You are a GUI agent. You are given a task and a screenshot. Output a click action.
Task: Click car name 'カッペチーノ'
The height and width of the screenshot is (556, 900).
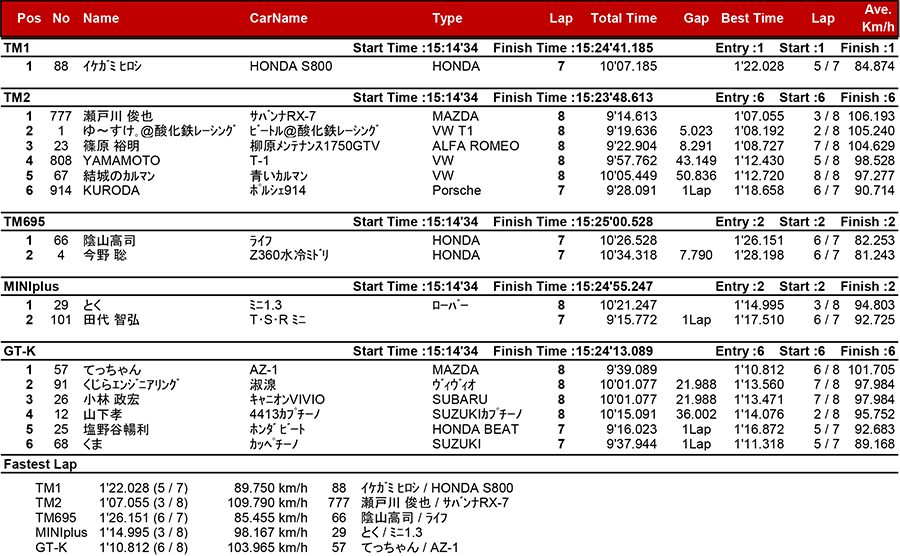point(274,445)
